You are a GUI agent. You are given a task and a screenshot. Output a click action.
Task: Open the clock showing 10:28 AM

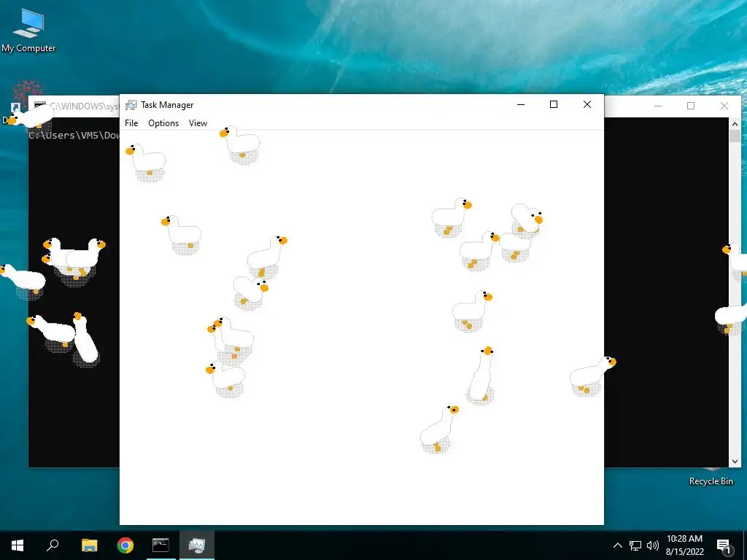(x=684, y=545)
